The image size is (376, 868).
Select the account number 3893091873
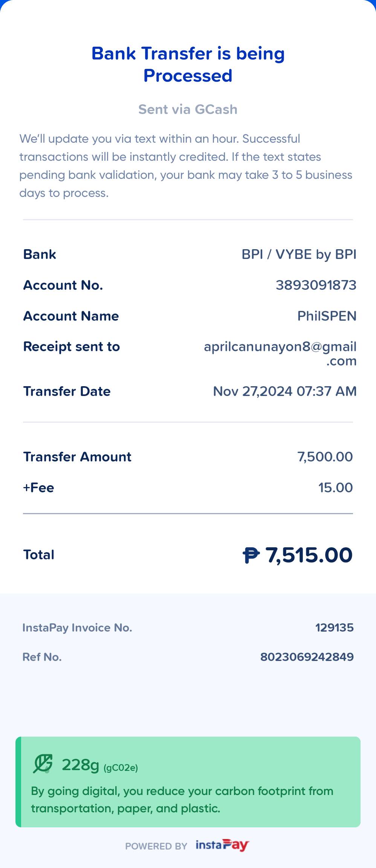(x=316, y=285)
